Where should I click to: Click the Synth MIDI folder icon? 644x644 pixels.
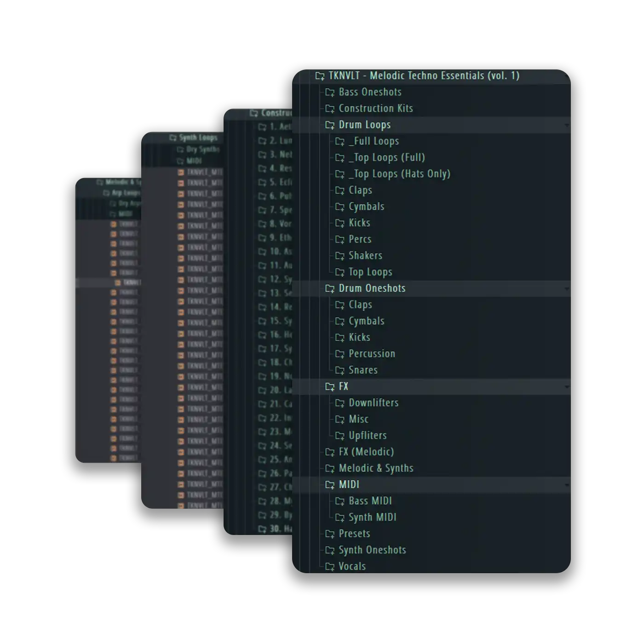point(340,518)
